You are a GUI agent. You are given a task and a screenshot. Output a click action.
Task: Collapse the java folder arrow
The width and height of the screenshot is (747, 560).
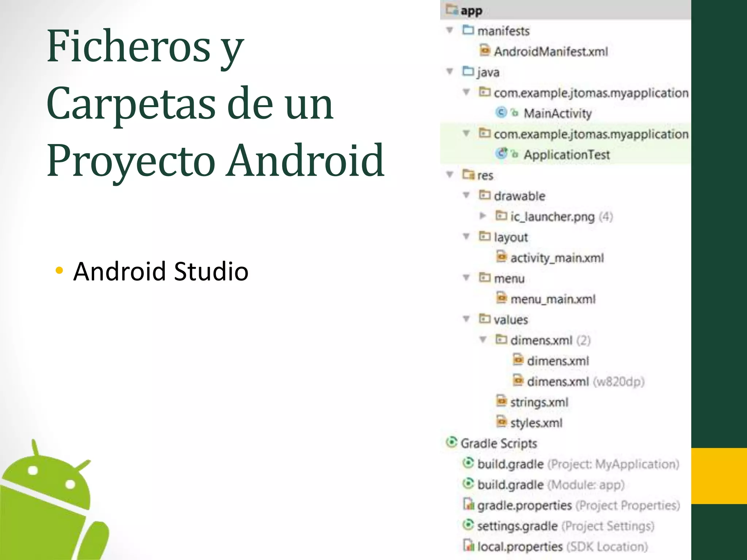[x=450, y=71]
